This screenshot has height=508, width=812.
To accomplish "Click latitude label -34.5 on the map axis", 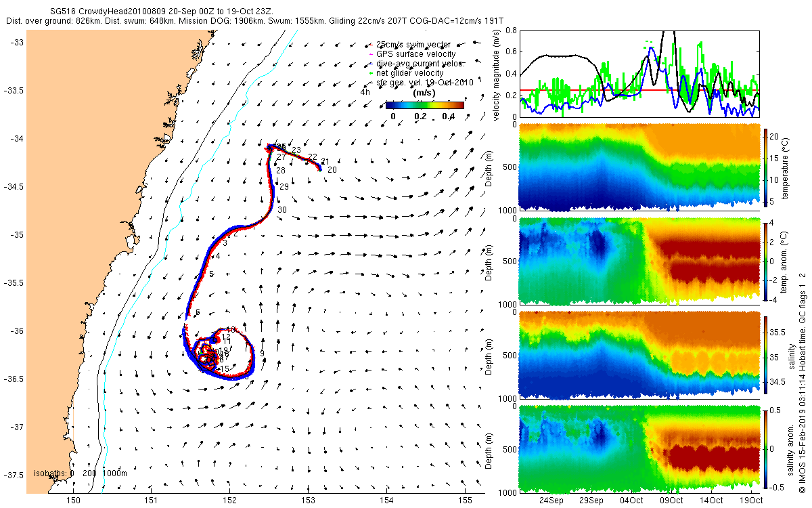I will [14, 186].
